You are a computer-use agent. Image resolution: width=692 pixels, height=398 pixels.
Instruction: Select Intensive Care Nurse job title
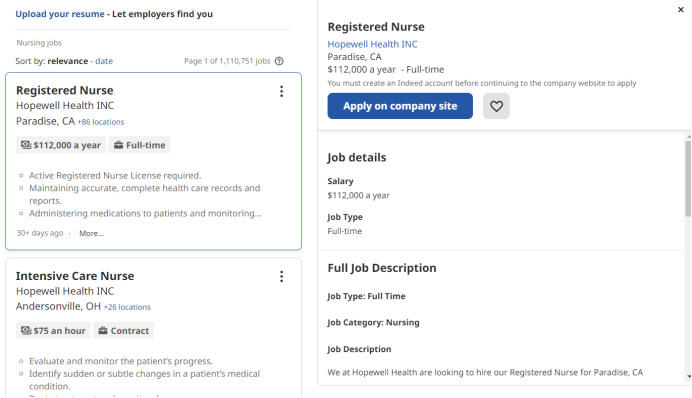pyautogui.click(x=75, y=276)
